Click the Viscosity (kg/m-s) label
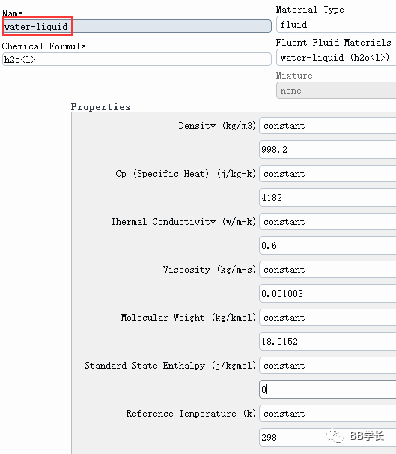The height and width of the screenshot is (454, 396). click(209, 270)
